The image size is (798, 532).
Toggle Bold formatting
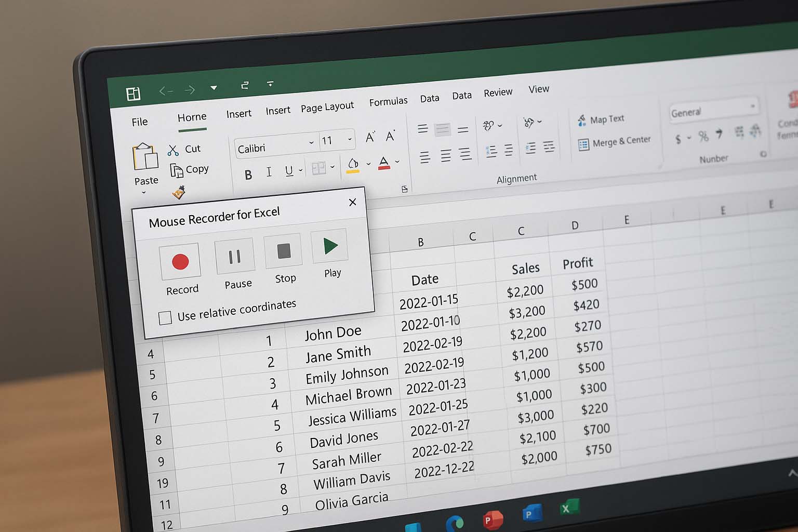(248, 175)
